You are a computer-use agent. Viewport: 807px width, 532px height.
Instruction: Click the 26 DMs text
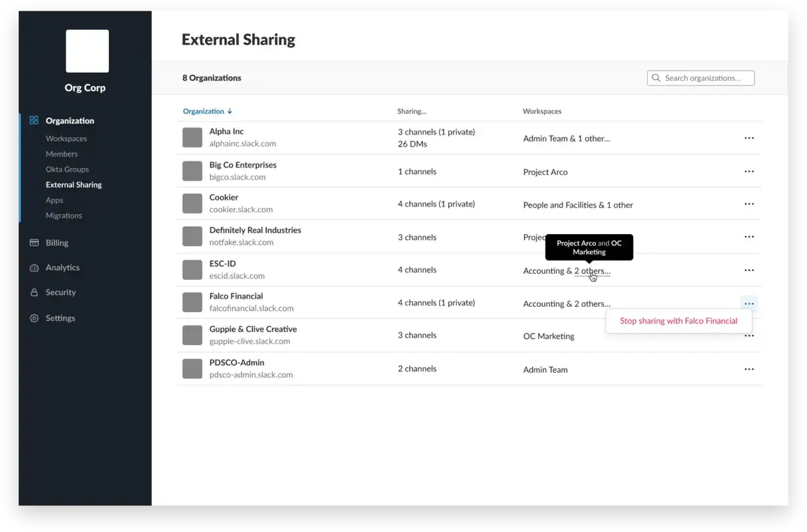point(412,144)
